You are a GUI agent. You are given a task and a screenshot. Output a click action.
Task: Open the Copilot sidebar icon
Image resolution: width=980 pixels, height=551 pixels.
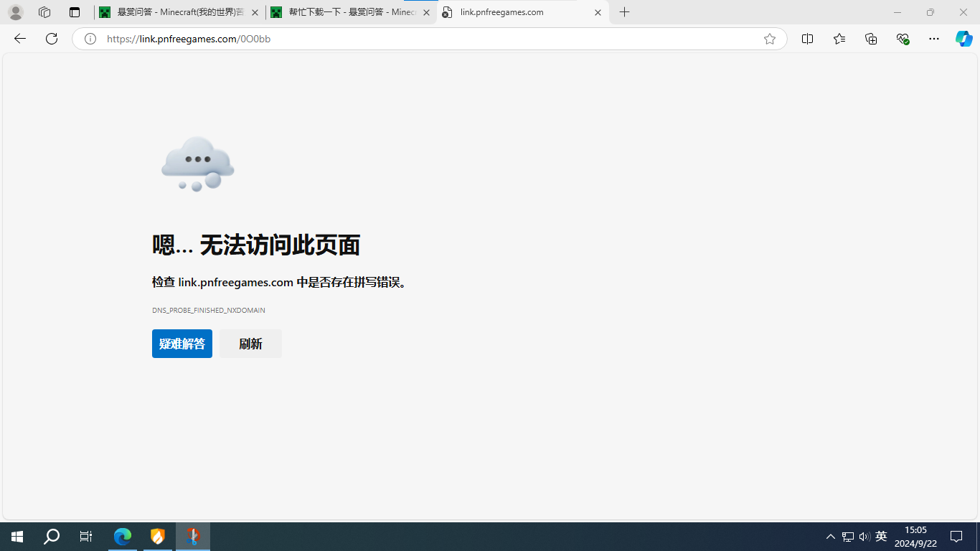coord(964,39)
